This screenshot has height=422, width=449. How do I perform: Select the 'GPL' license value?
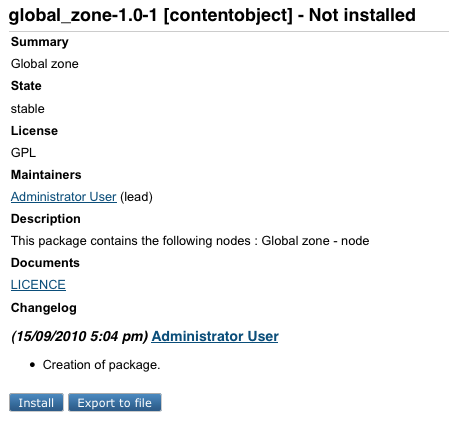point(23,153)
